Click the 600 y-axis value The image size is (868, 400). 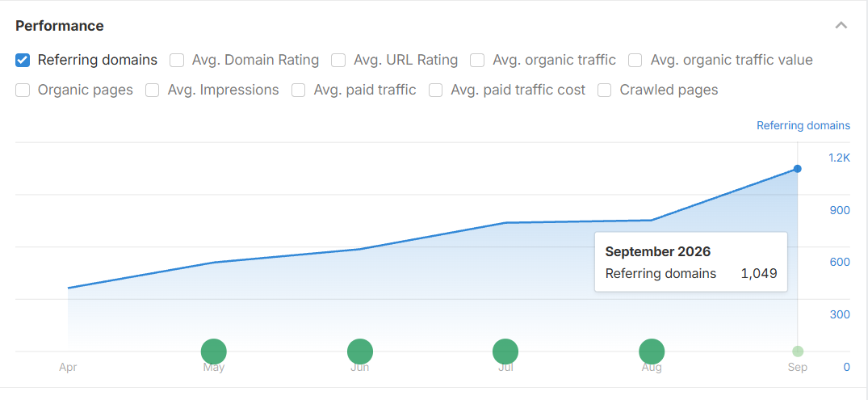click(x=841, y=262)
